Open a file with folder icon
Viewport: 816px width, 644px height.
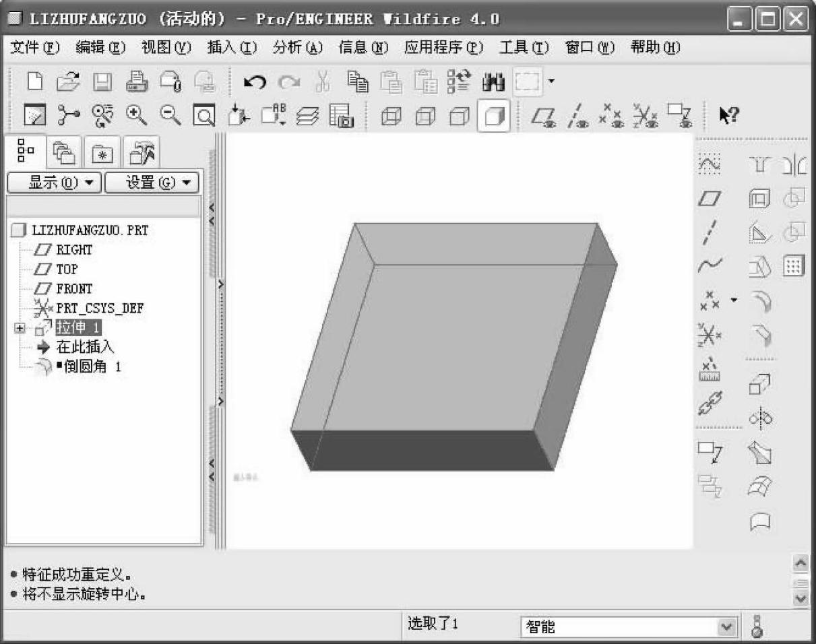67,82
